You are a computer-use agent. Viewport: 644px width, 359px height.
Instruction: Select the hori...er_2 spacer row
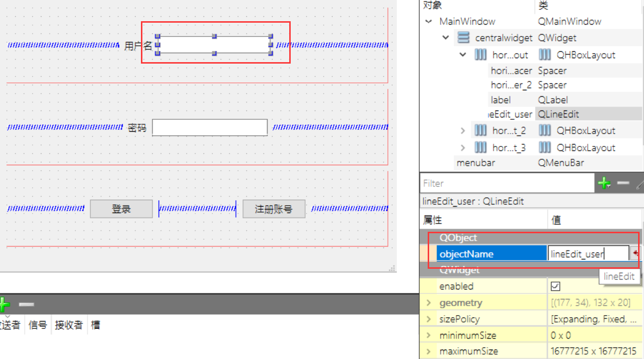click(x=511, y=85)
